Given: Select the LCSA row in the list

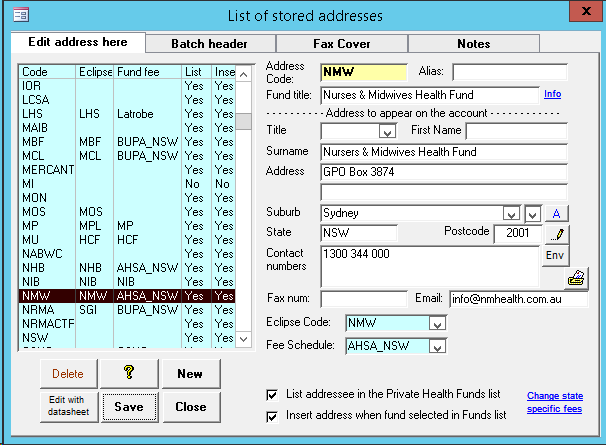Looking at the screenshot, I should 127,100.
